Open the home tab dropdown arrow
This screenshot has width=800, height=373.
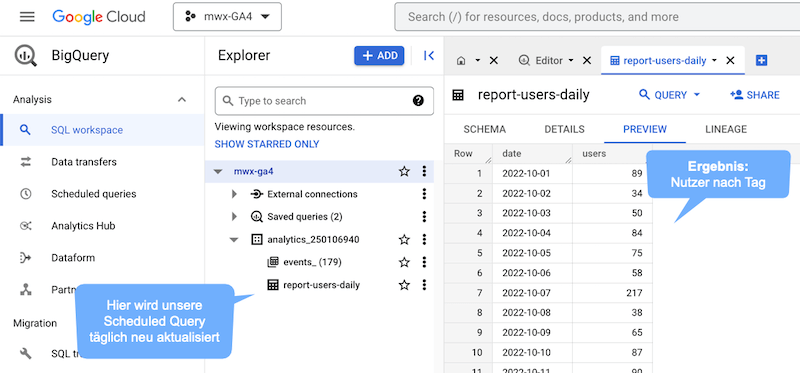[x=478, y=60]
